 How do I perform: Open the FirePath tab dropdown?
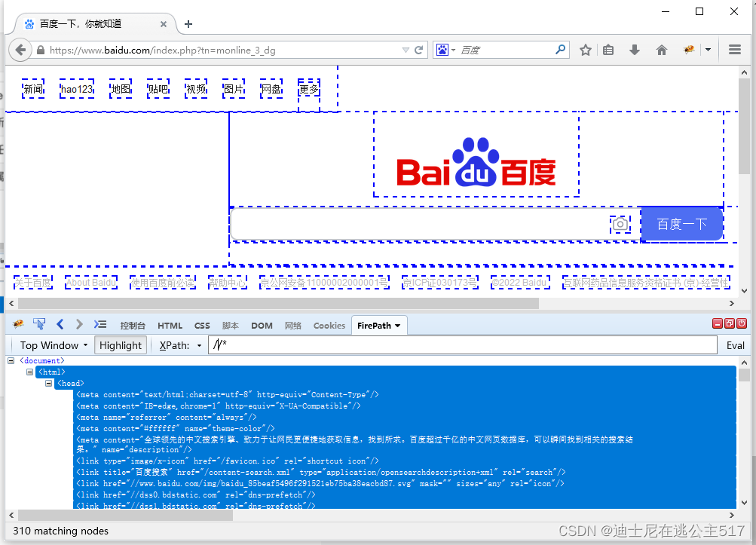tap(398, 326)
